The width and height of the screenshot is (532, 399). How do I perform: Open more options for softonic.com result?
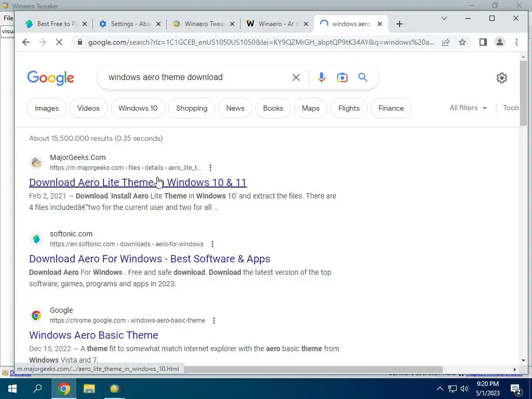212,244
